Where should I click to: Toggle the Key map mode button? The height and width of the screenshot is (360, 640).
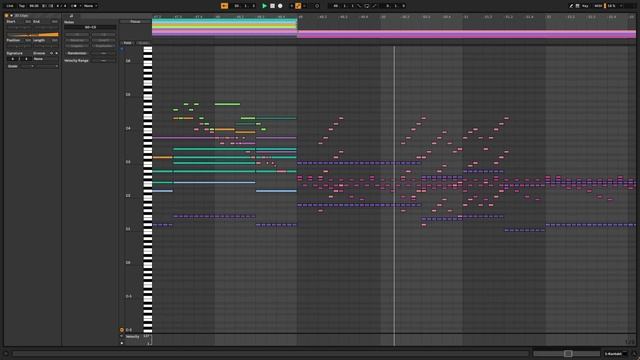click(x=585, y=6)
